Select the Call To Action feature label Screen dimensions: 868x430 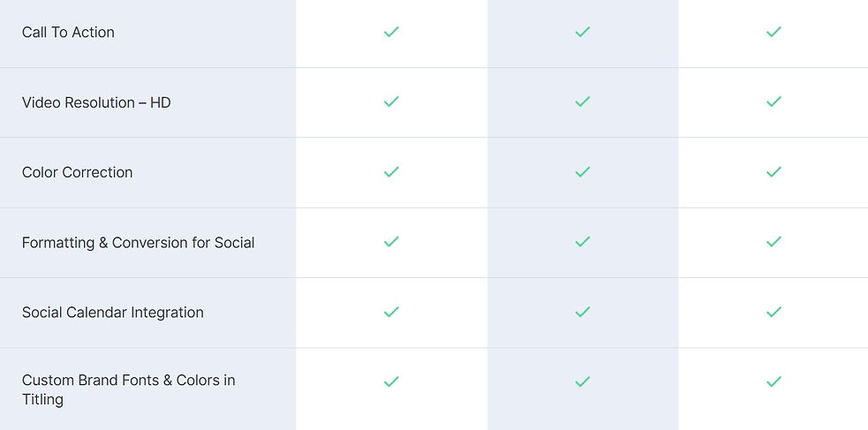(x=68, y=33)
